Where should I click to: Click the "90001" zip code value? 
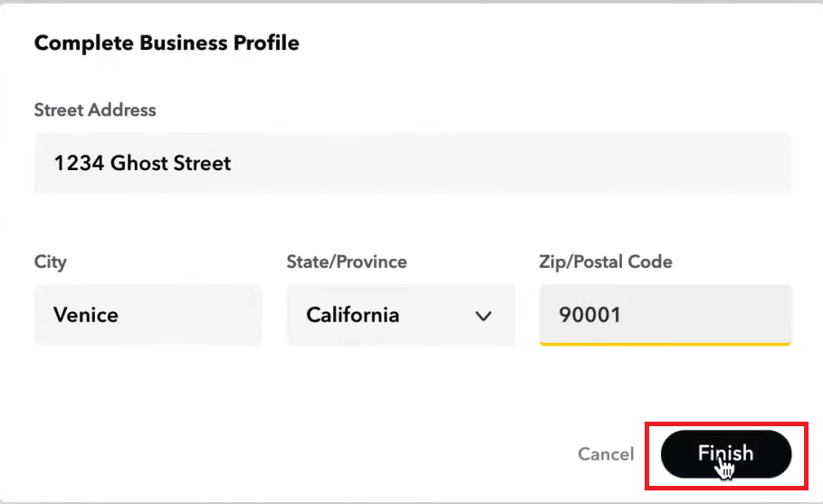click(x=590, y=316)
